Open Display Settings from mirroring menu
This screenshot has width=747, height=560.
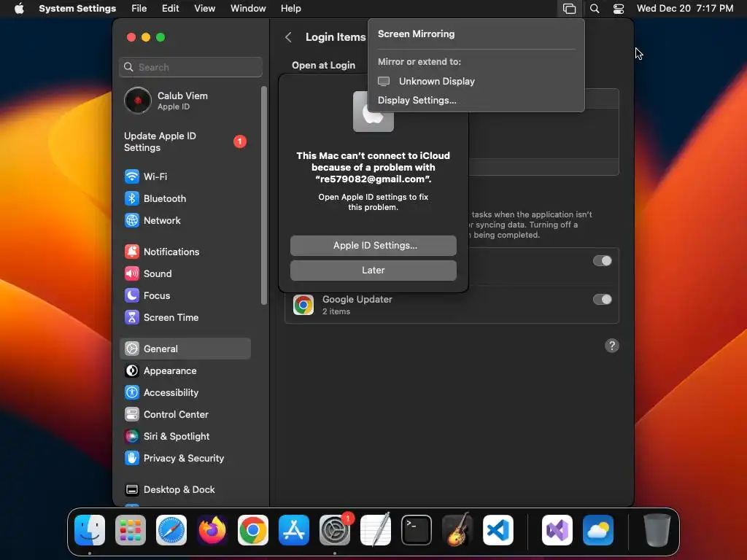(x=417, y=101)
